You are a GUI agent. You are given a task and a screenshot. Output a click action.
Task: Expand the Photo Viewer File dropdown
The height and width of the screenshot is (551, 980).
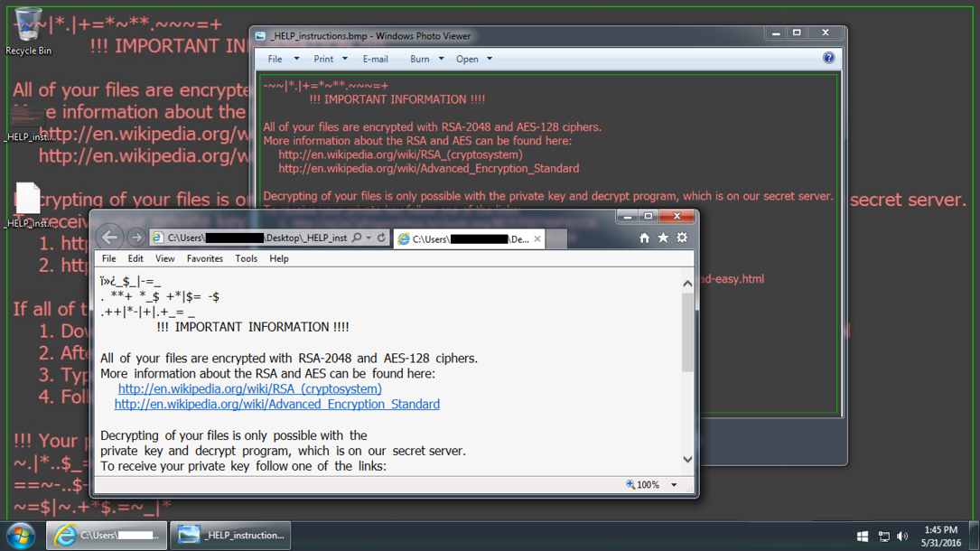pos(283,60)
